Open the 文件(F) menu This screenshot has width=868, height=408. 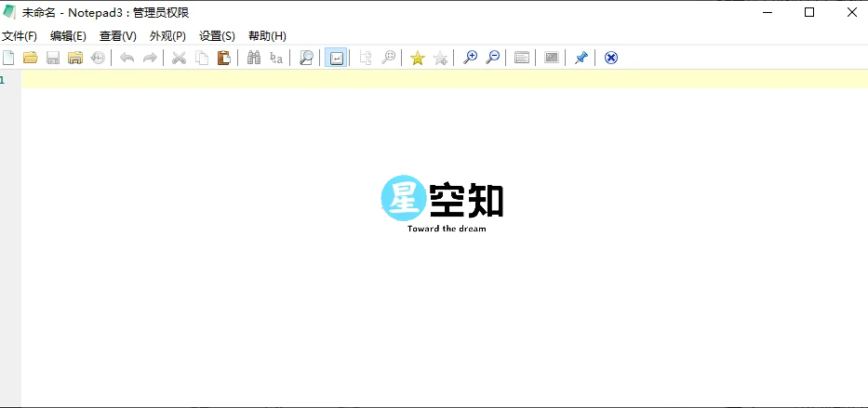tap(20, 36)
